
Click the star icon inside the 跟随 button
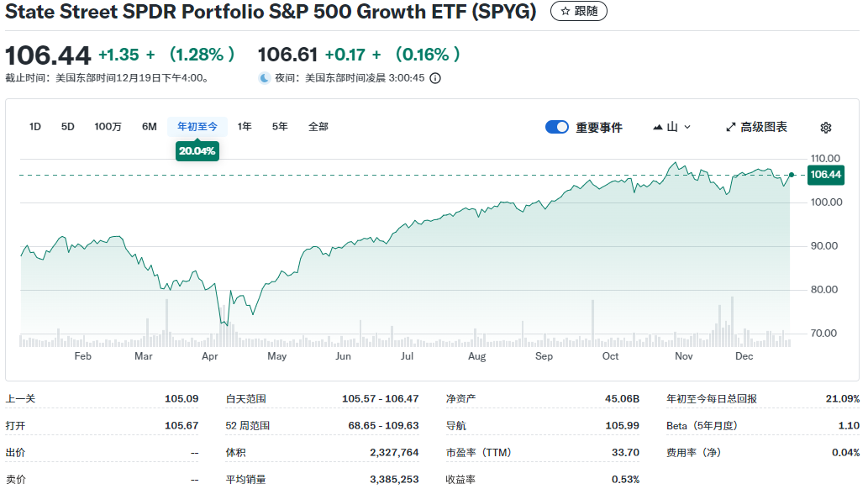[x=564, y=12]
